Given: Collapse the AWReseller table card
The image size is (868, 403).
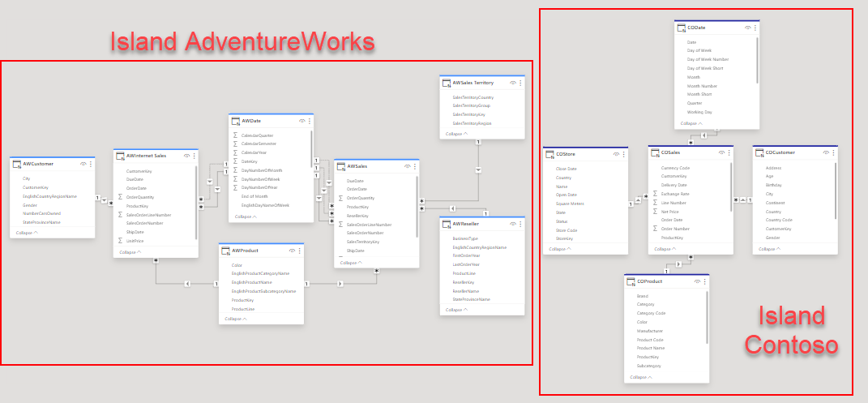Looking at the screenshot, I should [457, 311].
